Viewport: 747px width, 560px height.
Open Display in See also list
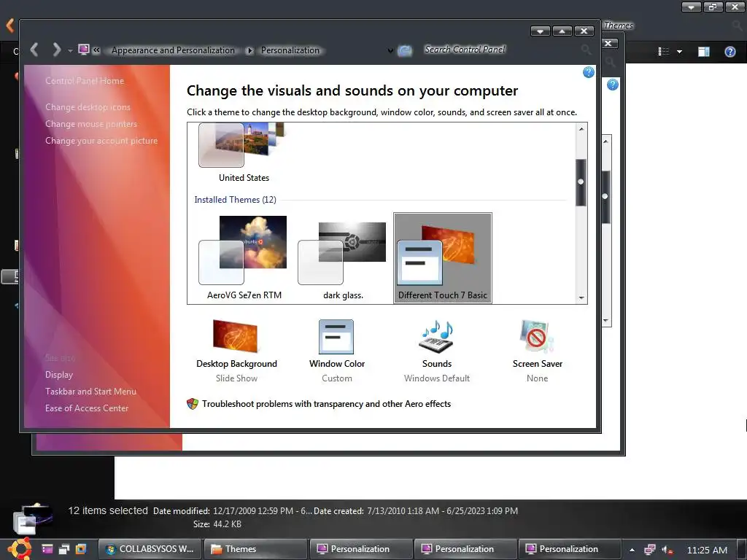pos(59,375)
